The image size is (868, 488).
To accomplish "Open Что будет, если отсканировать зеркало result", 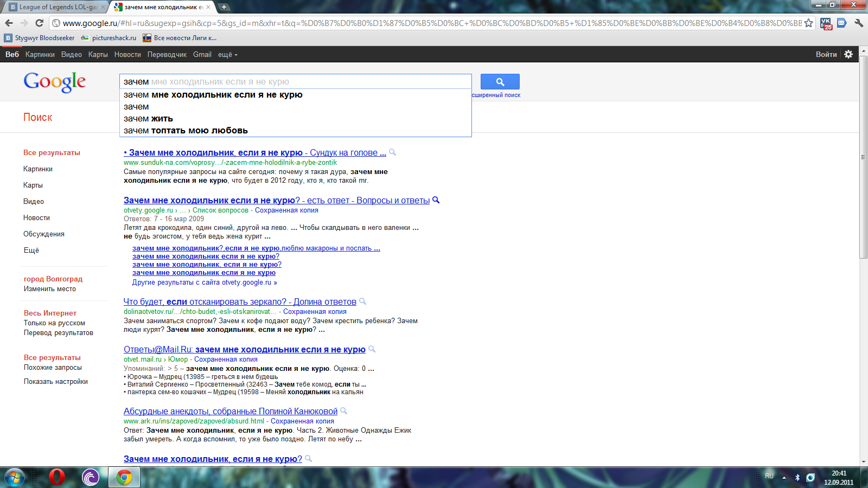I will 240,301.
